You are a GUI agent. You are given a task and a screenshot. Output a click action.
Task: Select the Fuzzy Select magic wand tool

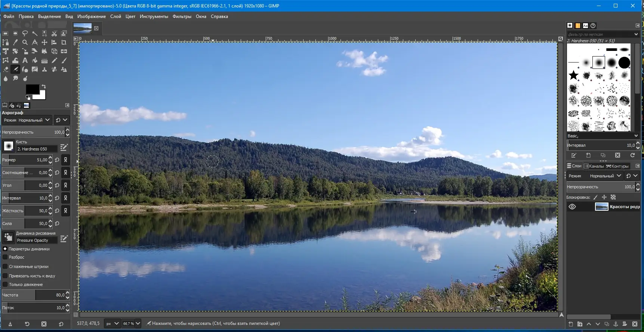pos(35,33)
